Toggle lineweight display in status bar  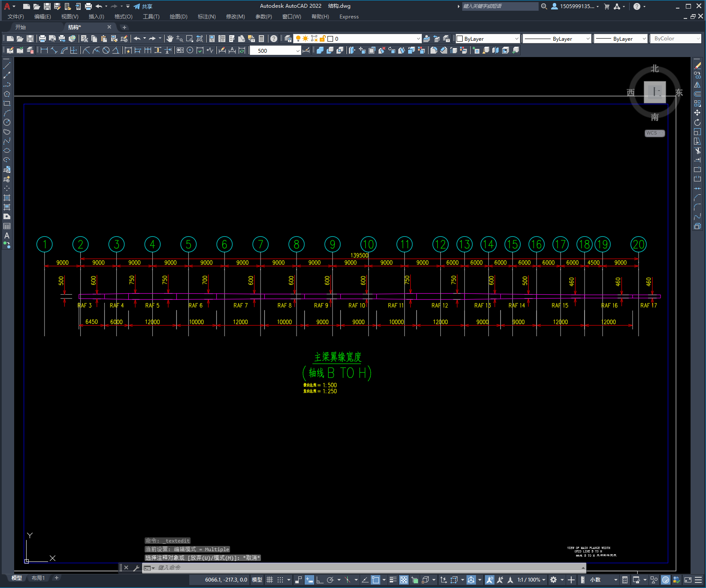(393, 580)
